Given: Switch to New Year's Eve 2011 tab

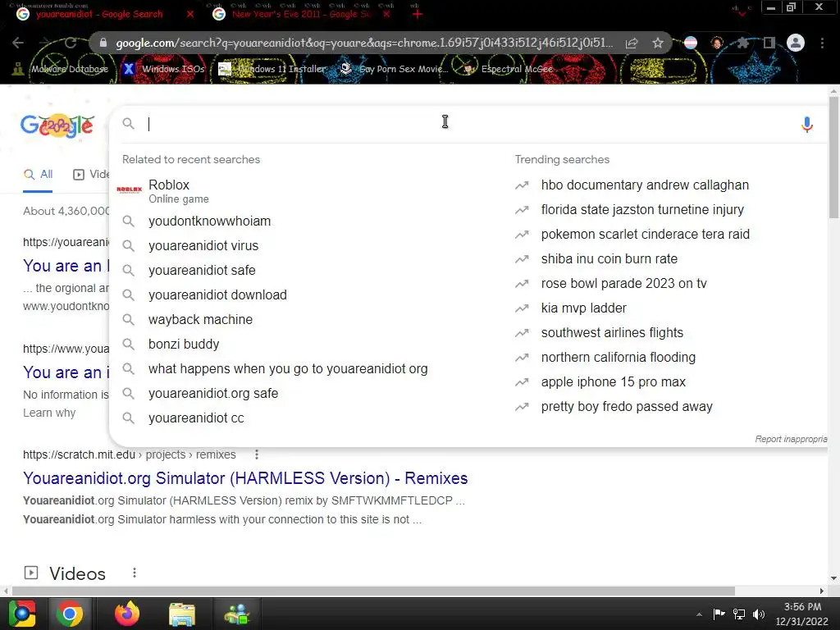Looking at the screenshot, I should (x=302, y=14).
